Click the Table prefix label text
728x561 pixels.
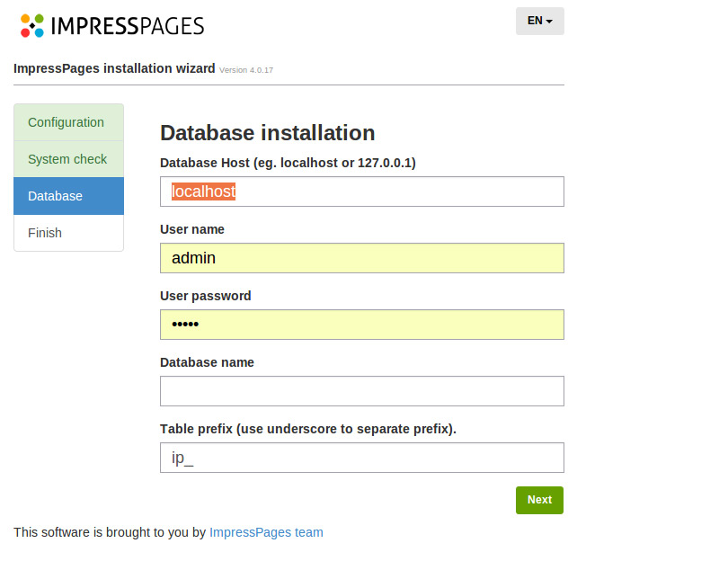point(307,429)
